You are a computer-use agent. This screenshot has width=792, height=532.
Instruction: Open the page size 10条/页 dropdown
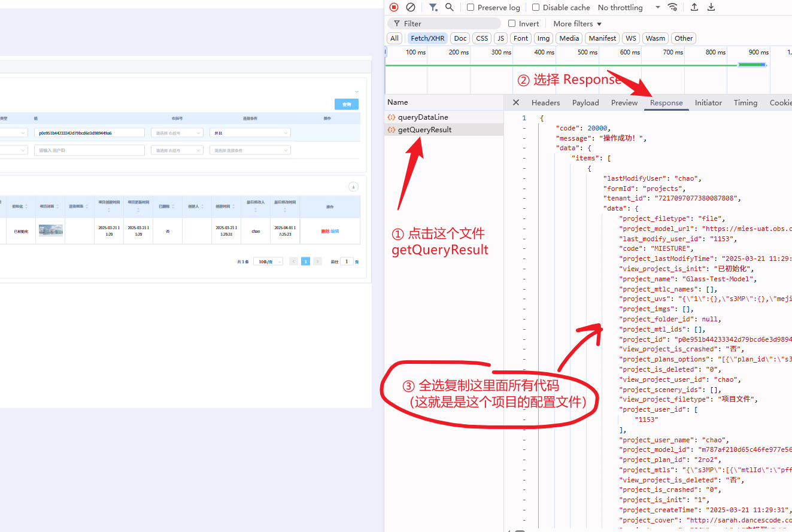tap(268, 262)
